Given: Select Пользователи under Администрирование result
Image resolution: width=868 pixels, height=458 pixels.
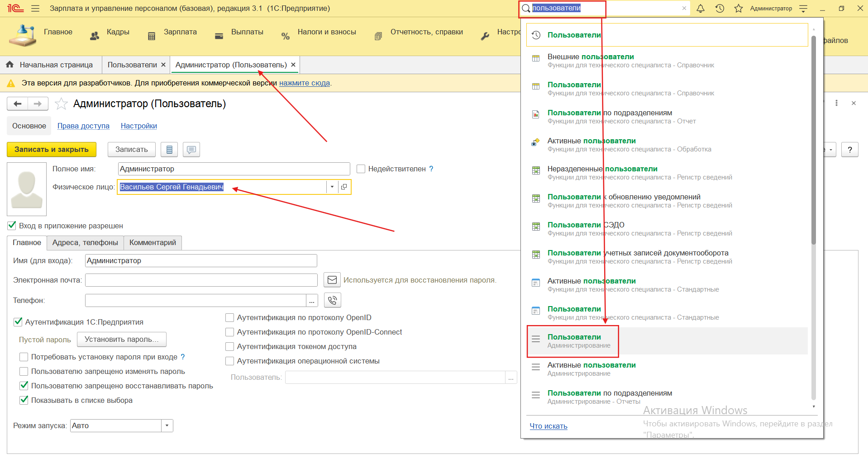Looking at the screenshot, I should 574,341.
